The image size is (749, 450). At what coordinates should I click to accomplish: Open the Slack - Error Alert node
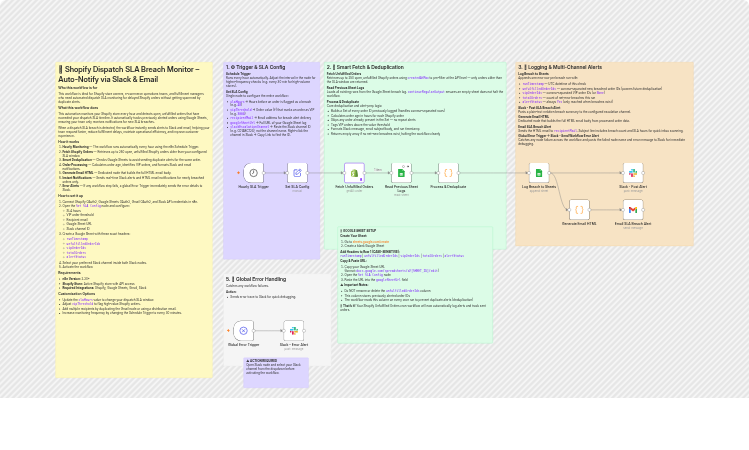(x=294, y=331)
